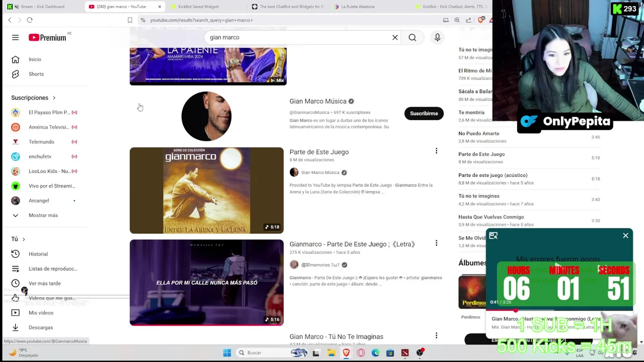Open Gianmarco - Parte De Este Juego Letra title

click(352, 244)
